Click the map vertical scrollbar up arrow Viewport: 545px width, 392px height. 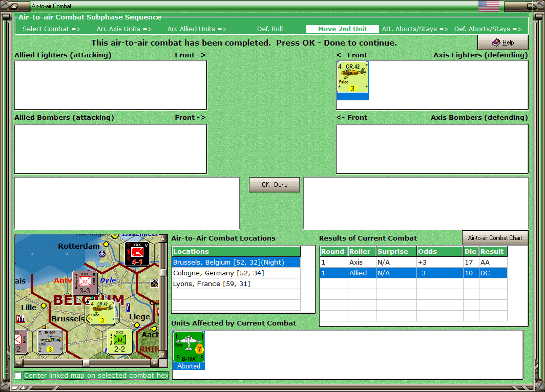[163, 238]
